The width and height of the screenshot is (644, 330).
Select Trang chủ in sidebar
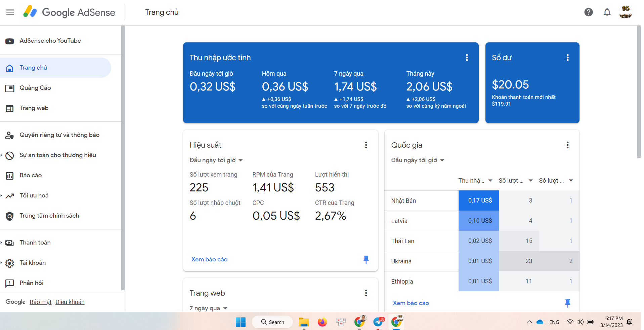click(x=55, y=68)
